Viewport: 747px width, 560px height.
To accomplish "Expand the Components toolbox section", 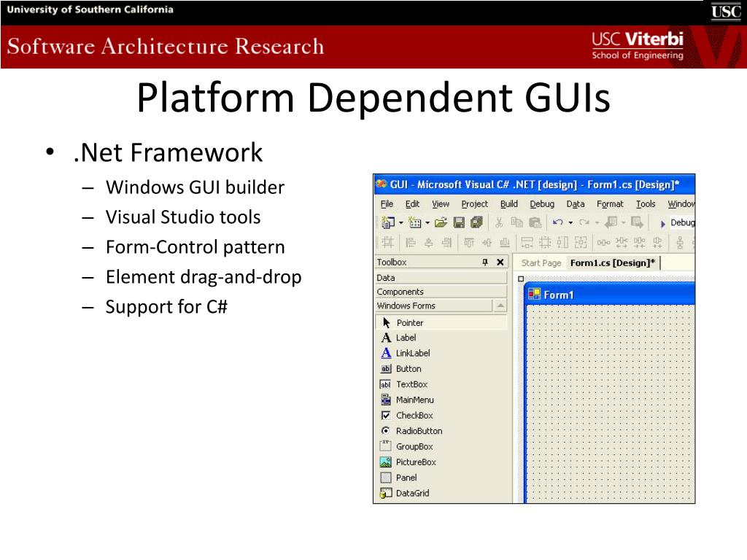I will pyautogui.click(x=441, y=292).
